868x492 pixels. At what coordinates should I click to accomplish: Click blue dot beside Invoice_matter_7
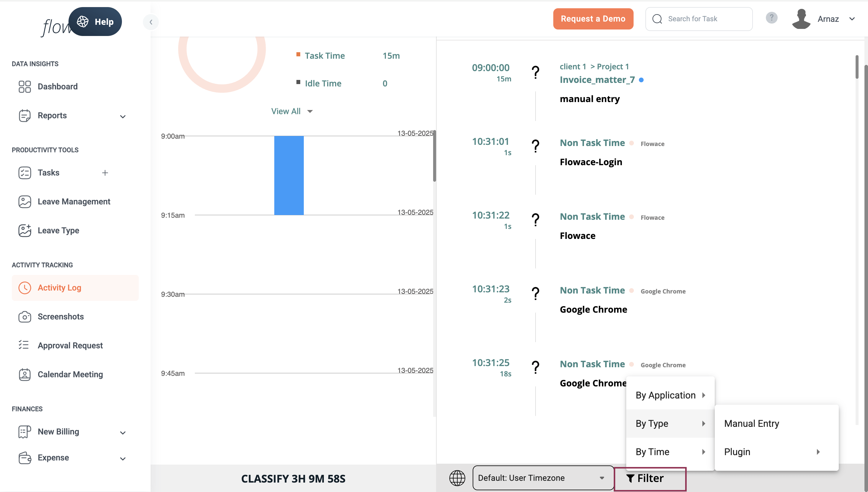641,80
